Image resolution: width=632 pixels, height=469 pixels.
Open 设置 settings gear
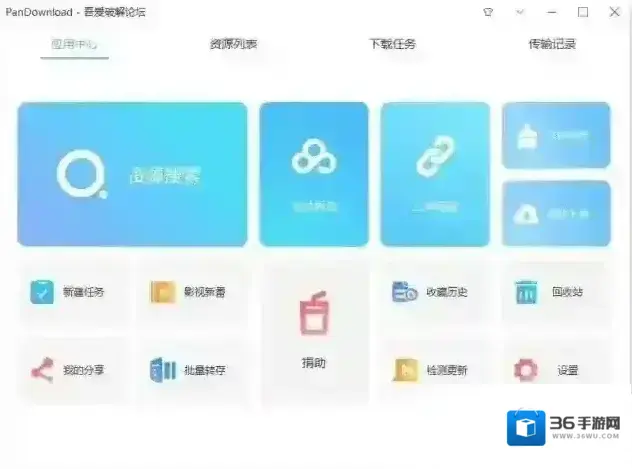tap(526, 370)
